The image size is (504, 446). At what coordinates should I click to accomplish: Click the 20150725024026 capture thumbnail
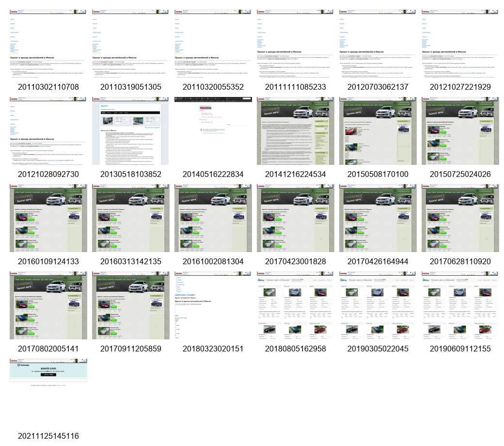[x=460, y=131]
